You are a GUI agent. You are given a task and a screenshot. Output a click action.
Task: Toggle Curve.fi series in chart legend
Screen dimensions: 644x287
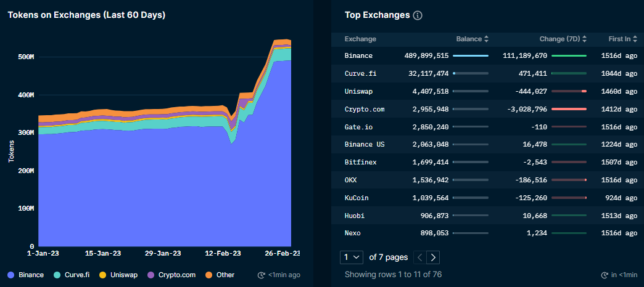click(72, 275)
